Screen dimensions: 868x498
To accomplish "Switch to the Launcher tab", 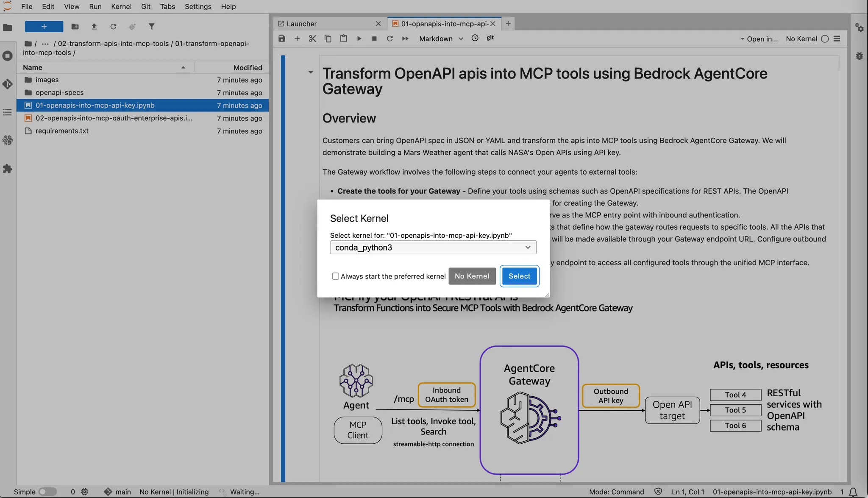I will 302,24.
